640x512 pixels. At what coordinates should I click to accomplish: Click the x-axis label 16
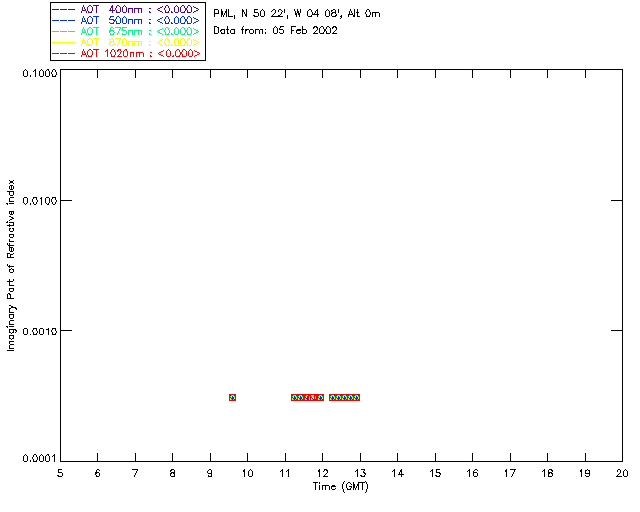[x=472, y=473]
